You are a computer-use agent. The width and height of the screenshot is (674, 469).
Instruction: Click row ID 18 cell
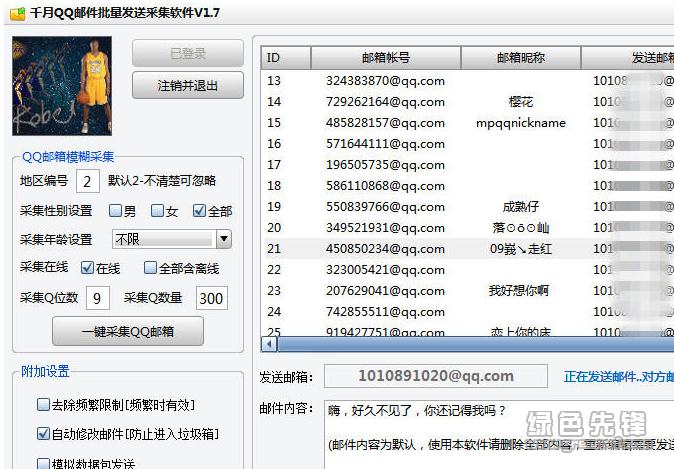(x=274, y=186)
